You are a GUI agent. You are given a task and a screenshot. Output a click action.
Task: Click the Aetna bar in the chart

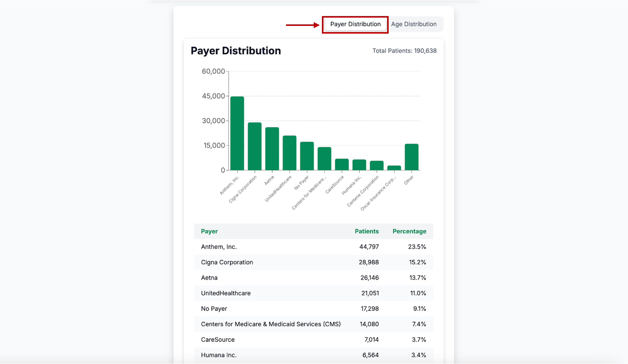click(x=272, y=149)
